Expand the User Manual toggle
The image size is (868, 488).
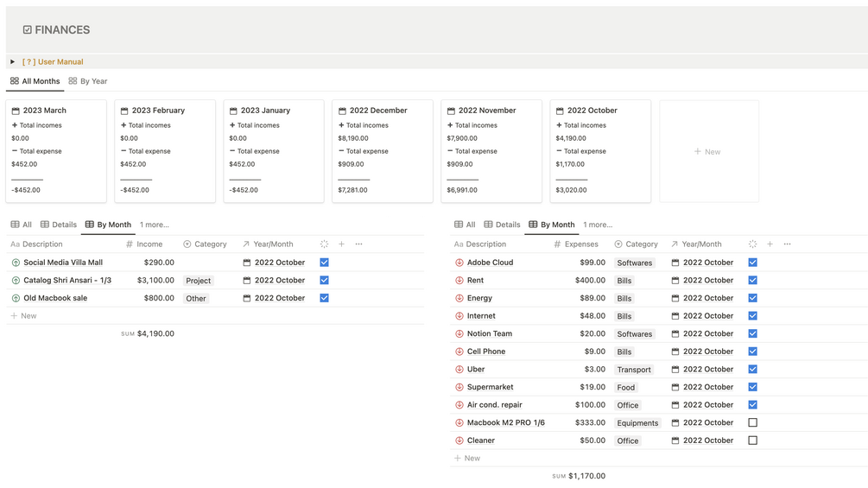pos(12,62)
